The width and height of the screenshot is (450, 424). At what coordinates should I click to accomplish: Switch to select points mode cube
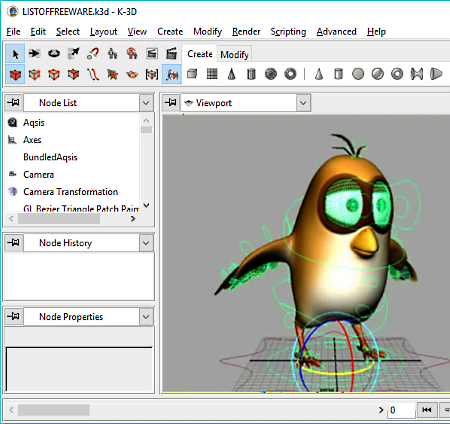34,74
